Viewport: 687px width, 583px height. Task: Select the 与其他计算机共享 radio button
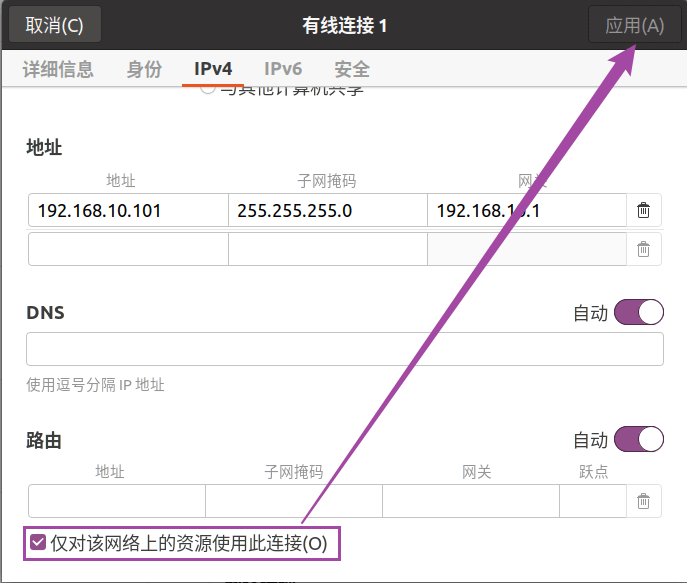coord(208,90)
